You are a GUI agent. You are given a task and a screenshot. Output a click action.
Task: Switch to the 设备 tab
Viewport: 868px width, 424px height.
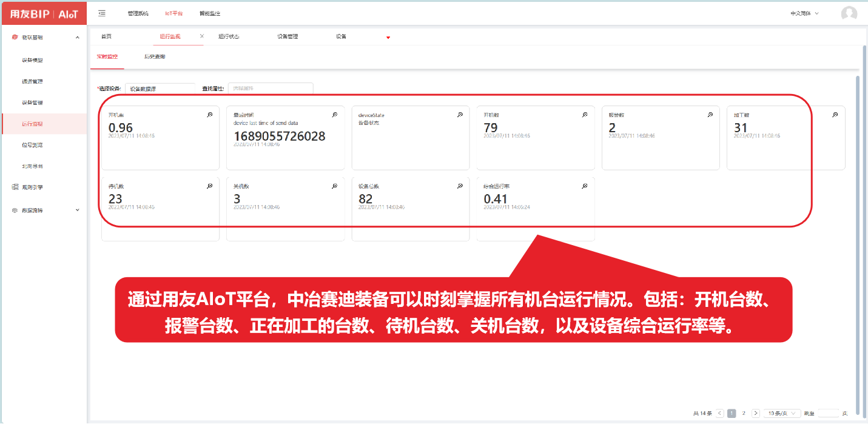click(x=341, y=36)
